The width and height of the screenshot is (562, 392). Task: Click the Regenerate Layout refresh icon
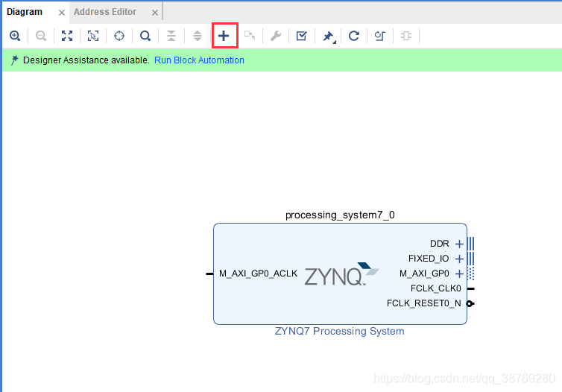click(354, 36)
